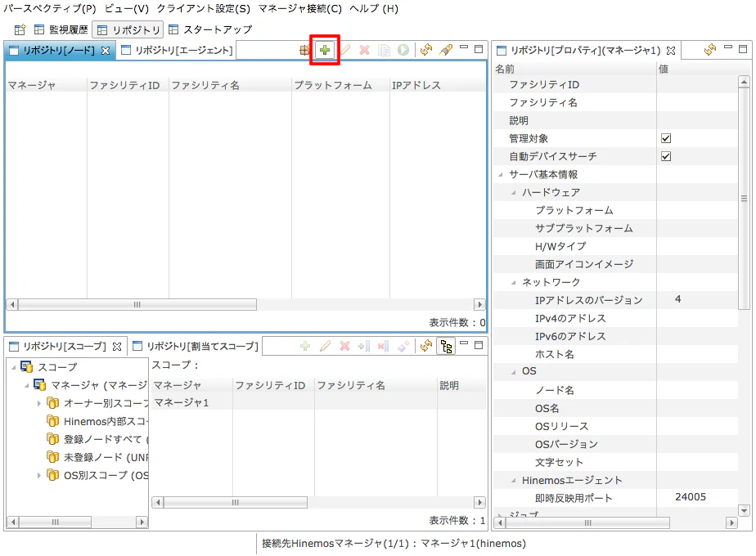Collapse the ハードウェア property group
Screen dimensions: 756x556
click(x=514, y=192)
